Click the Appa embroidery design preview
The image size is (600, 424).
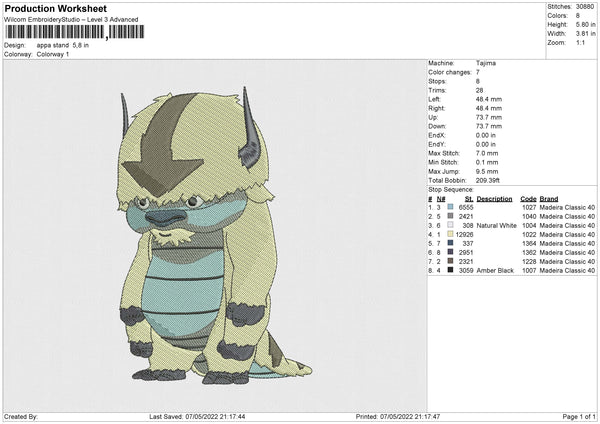214,234
